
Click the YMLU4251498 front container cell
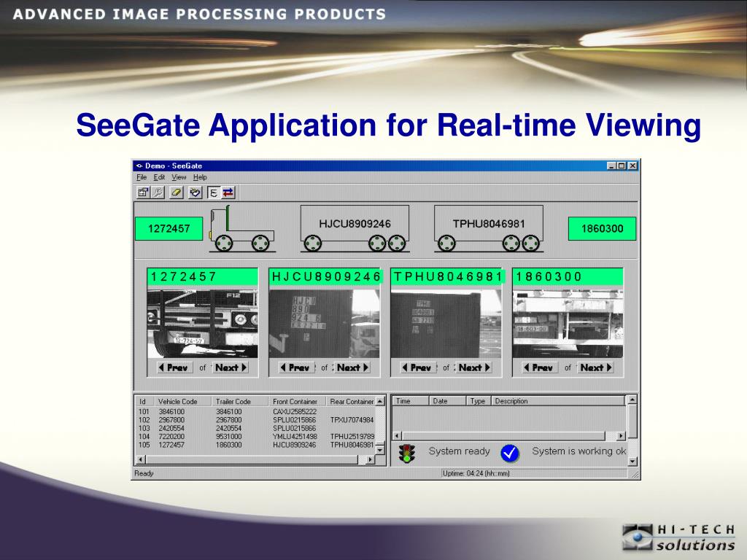[x=295, y=436]
